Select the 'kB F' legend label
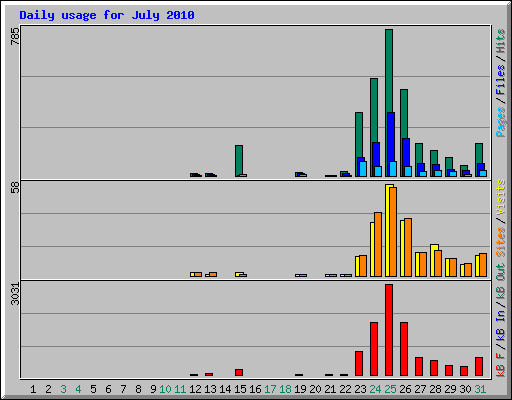The image size is (512, 400). click(x=500, y=365)
